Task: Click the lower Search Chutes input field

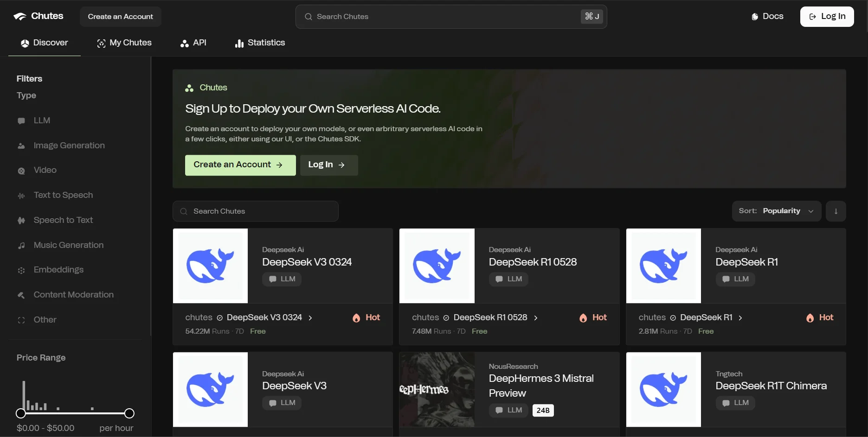Action: click(256, 211)
